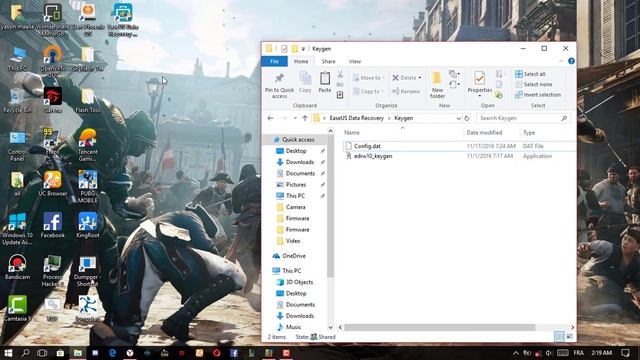Open the Copy to dropdown
Image resolution: width=640 pixels, height=360 pixels.
point(368,91)
